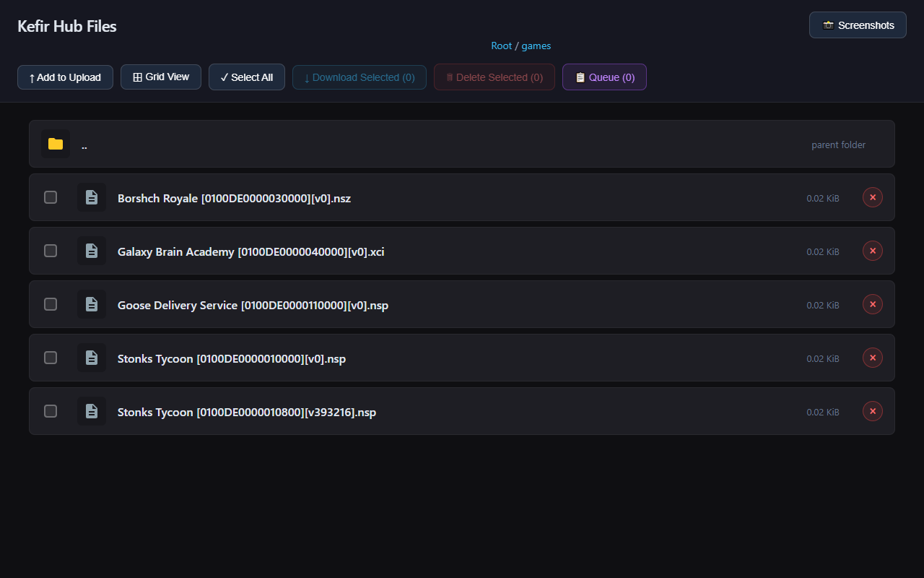
Task: Click filename Goose Delivery Service [0100DE0000110000][v0].nsp
Action: click(x=253, y=305)
